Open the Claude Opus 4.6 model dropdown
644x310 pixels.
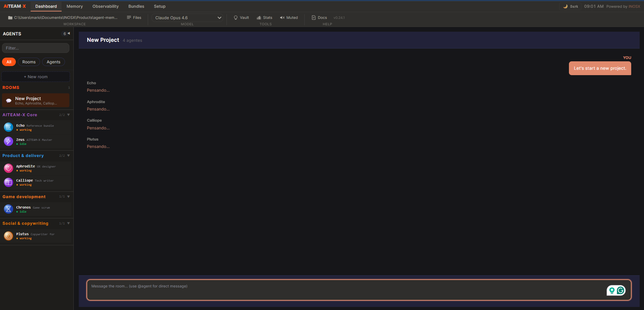(x=187, y=18)
